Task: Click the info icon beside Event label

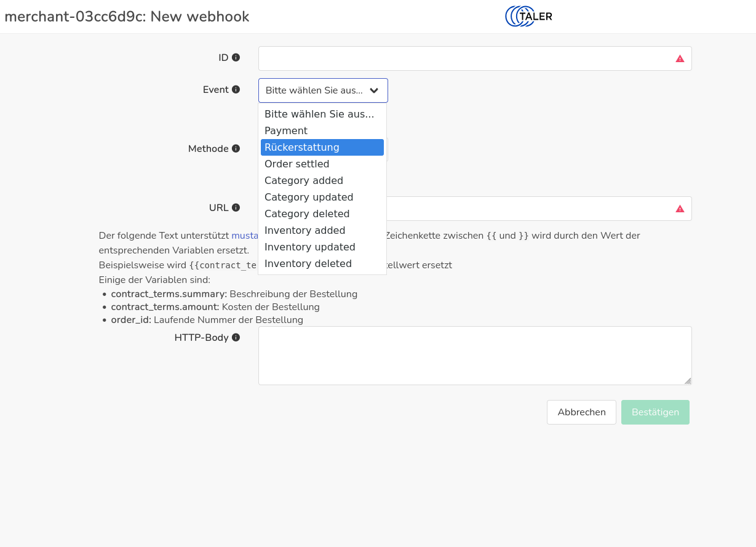Action: (236, 90)
